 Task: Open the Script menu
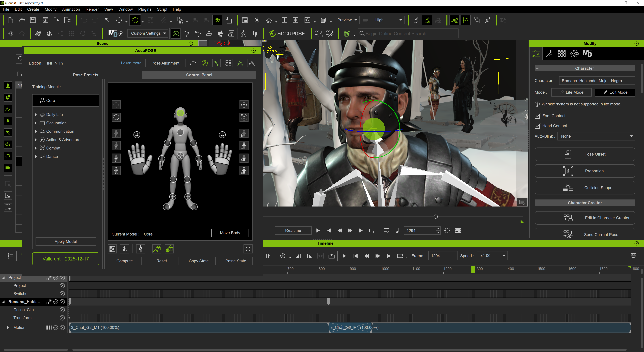(x=162, y=9)
